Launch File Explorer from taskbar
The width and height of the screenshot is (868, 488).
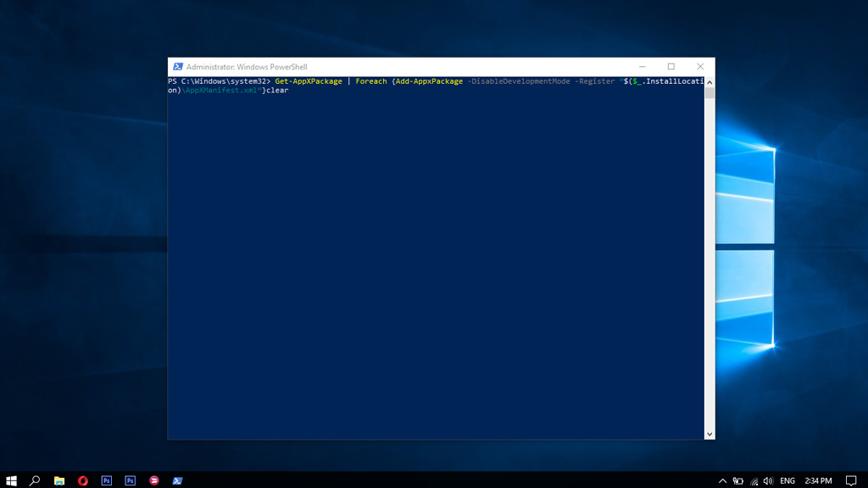tap(59, 480)
